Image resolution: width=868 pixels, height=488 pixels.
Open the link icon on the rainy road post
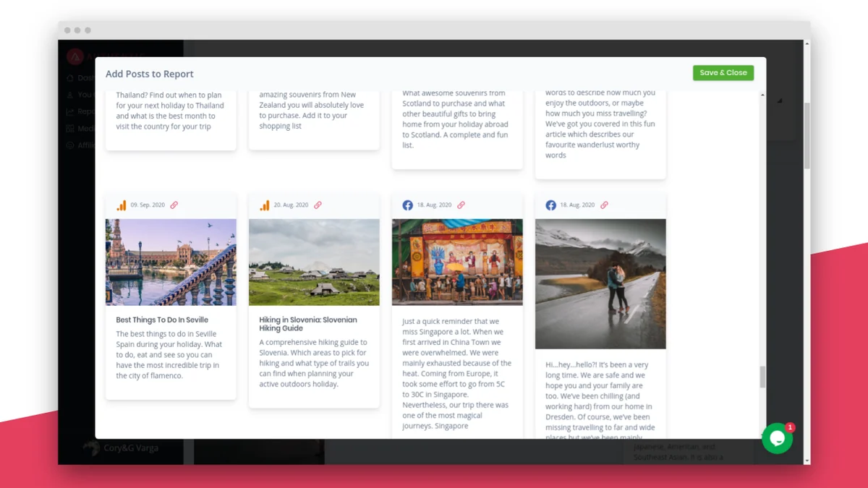(604, 205)
